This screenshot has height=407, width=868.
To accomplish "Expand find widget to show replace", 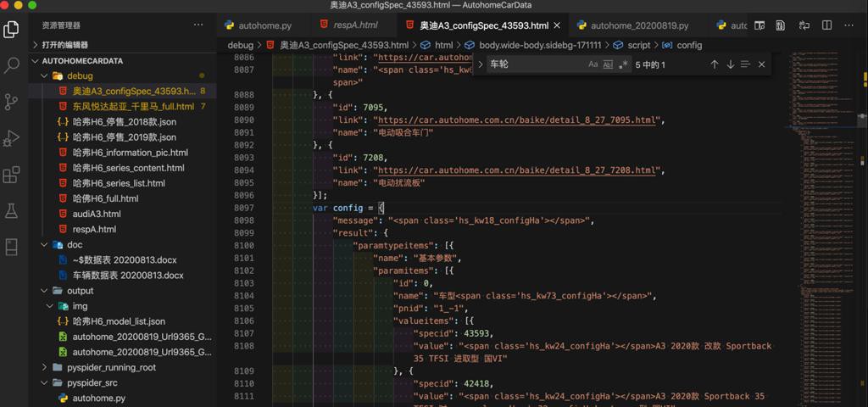I will click(x=481, y=64).
